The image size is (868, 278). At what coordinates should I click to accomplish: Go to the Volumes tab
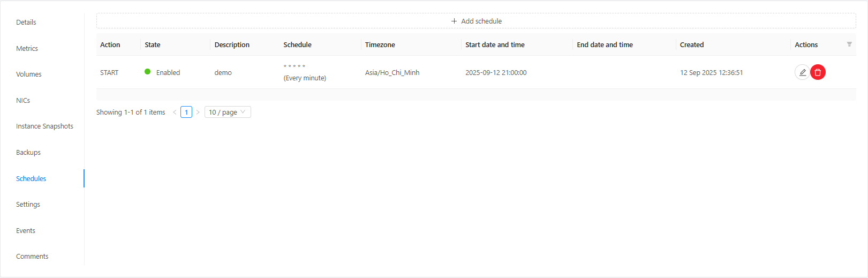pyautogui.click(x=29, y=74)
